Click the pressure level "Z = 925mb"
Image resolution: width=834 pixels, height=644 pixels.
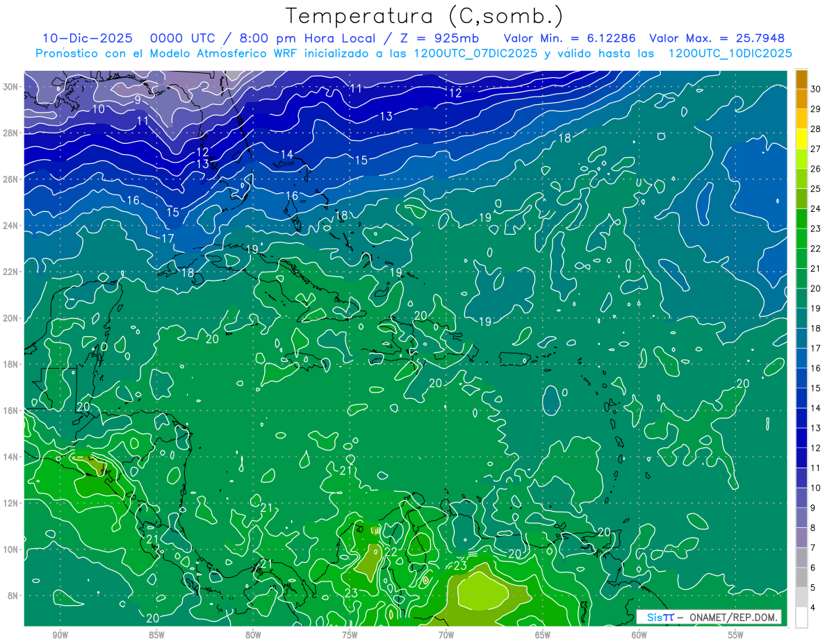coord(441,38)
